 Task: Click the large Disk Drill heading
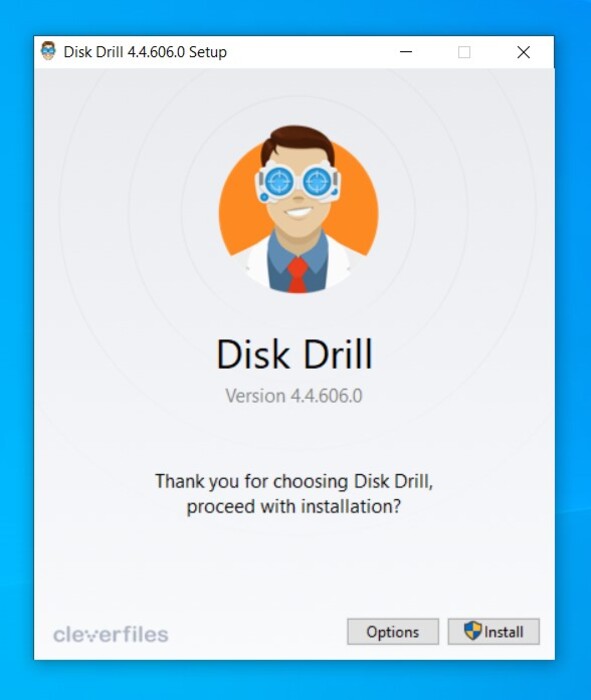(294, 354)
